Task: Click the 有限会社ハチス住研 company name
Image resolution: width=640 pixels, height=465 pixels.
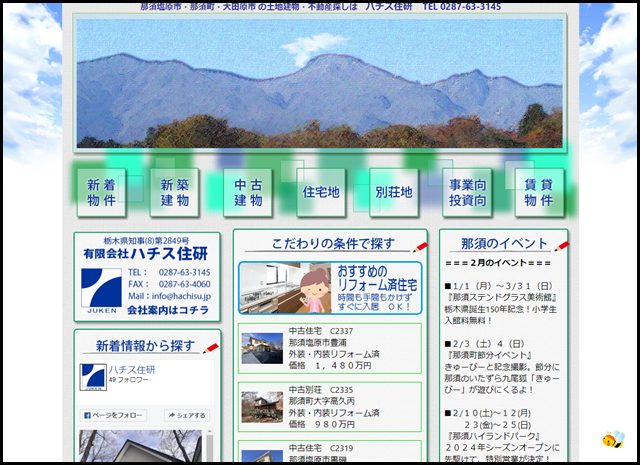Action: click(x=146, y=254)
